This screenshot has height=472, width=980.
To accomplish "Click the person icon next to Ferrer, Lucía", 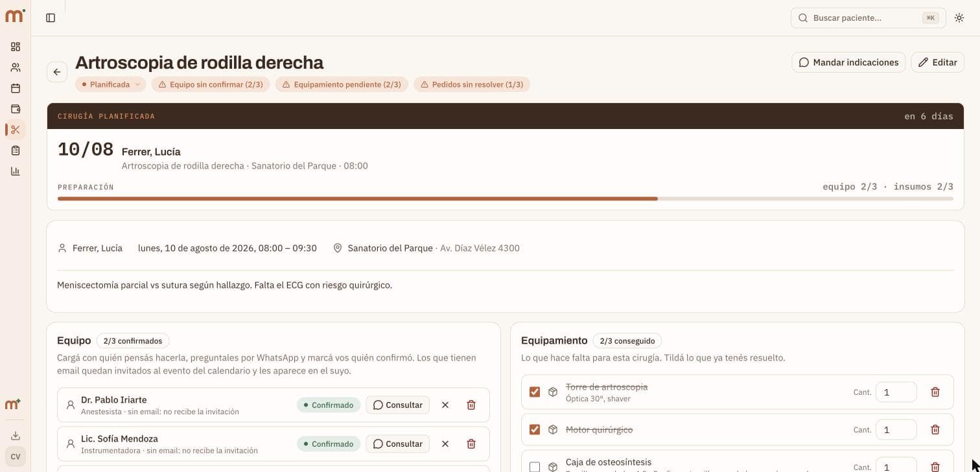I will point(62,248).
